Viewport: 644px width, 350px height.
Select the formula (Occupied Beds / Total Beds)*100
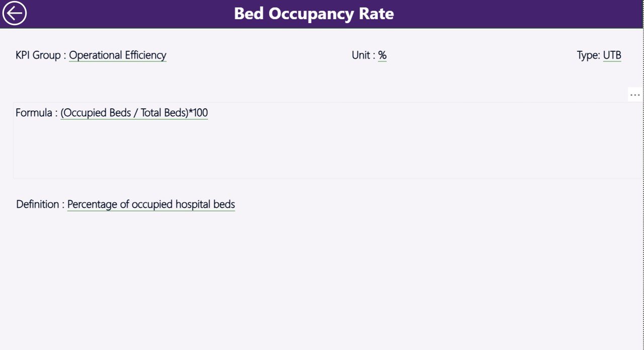pyautogui.click(x=133, y=113)
